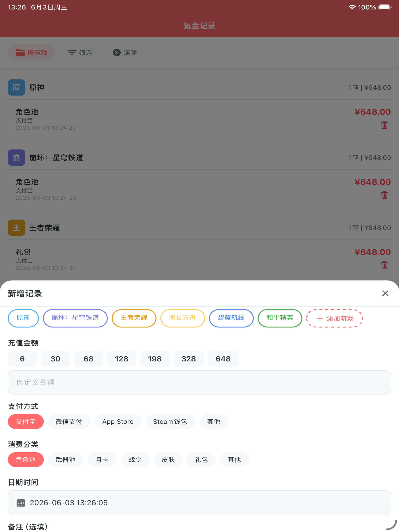The width and height of the screenshot is (399, 532).
Task: Open the calendar icon in date field
Action: (x=21, y=503)
